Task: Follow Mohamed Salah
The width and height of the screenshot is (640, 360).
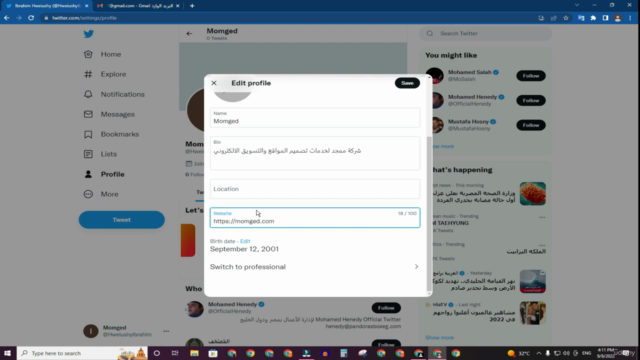Action: (x=531, y=76)
